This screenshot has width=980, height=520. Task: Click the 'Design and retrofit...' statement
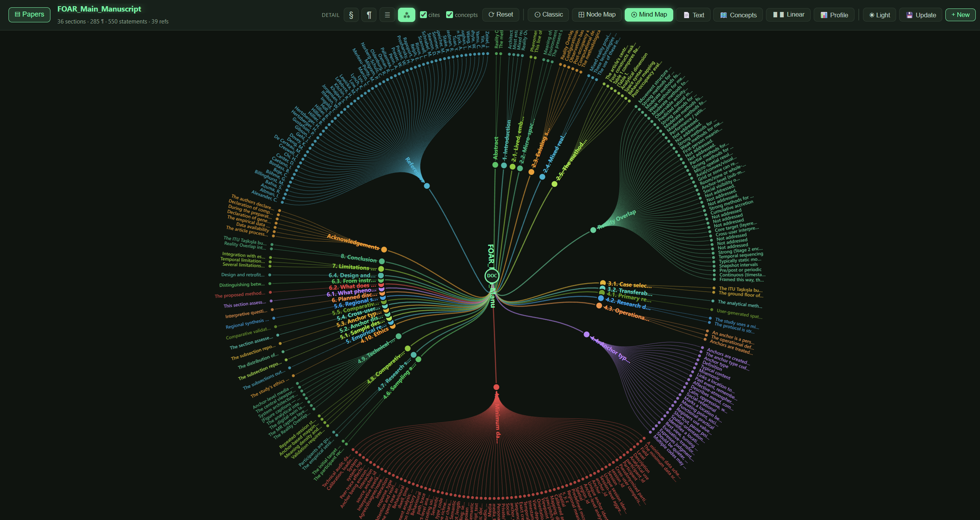(x=243, y=275)
